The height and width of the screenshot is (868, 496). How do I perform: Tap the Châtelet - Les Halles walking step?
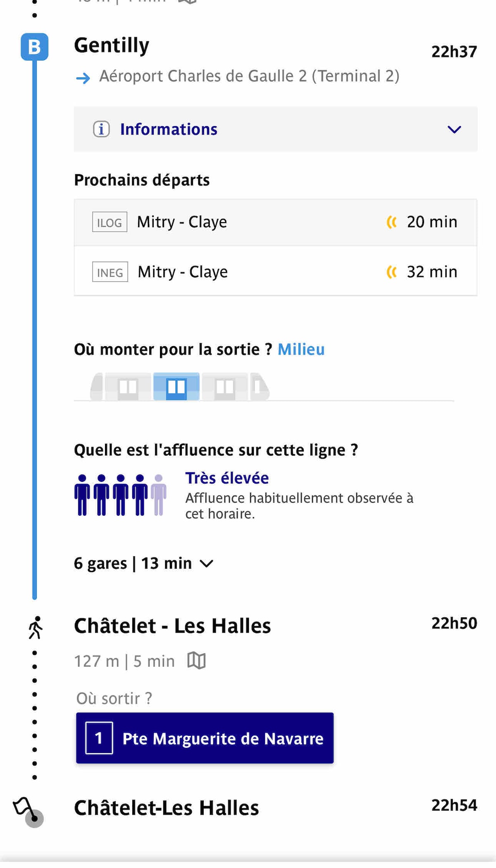point(172,626)
